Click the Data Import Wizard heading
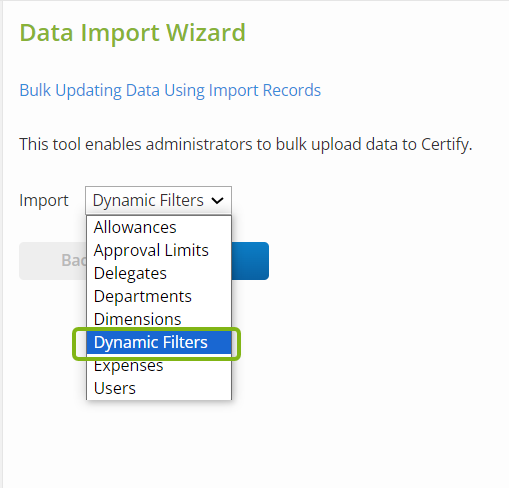 (x=133, y=33)
